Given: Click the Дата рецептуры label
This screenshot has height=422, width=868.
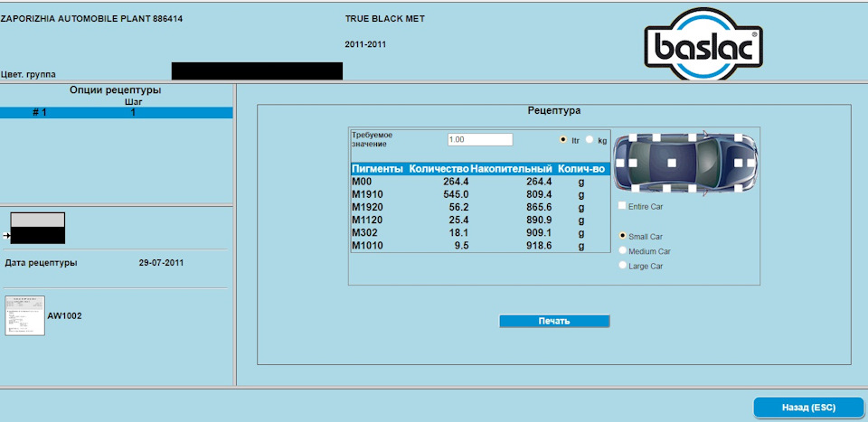Looking at the screenshot, I should pyautogui.click(x=42, y=263).
